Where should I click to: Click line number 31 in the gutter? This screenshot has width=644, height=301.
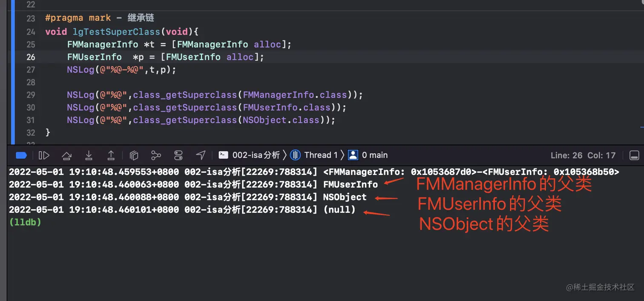(x=31, y=120)
